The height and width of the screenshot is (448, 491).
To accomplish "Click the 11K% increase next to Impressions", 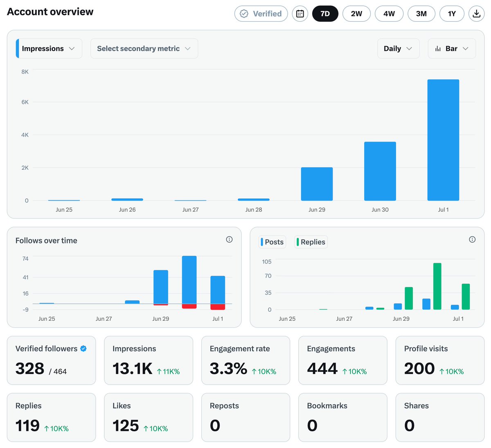I will point(168,371).
